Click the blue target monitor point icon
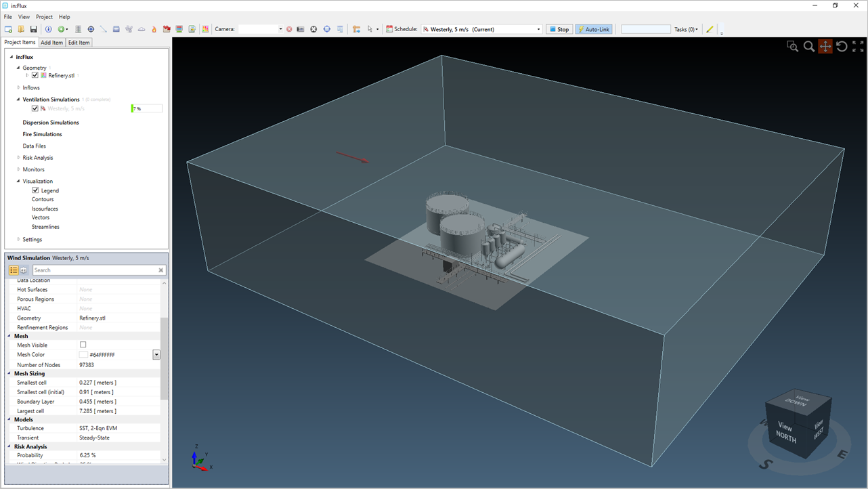This screenshot has width=868, height=489. click(x=91, y=29)
